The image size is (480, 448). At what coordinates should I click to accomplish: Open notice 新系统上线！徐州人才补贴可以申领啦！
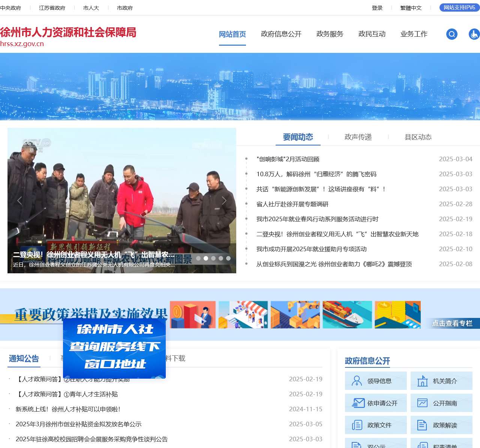(68, 409)
